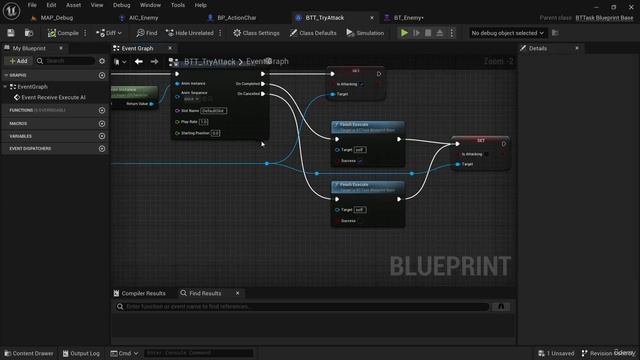Screen dimensions: 640x360
Task: Add a new graph with plus icon
Action: coord(102,75)
